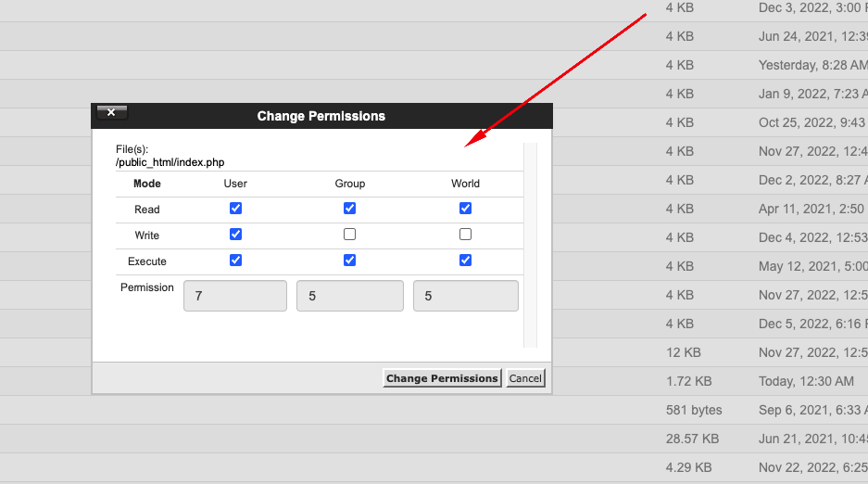Viewport: 868px width, 484px height.
Task: Uncheck User Execute permission checkbox
Action: click(236, 261)
